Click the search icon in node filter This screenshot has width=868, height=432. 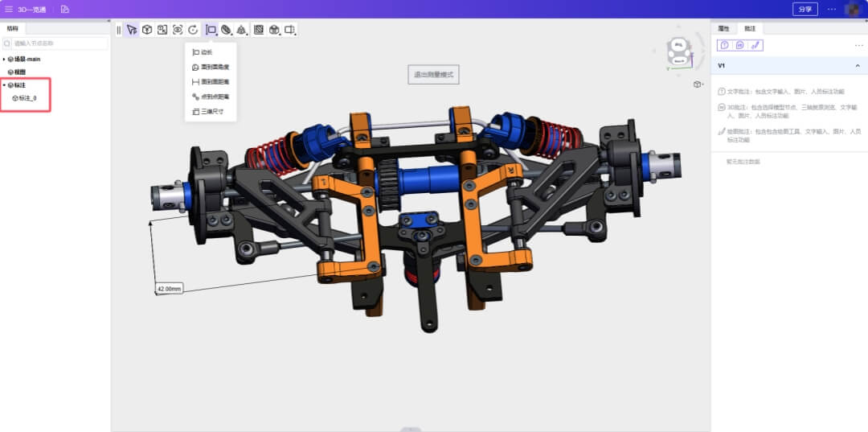tap(8, 43)
